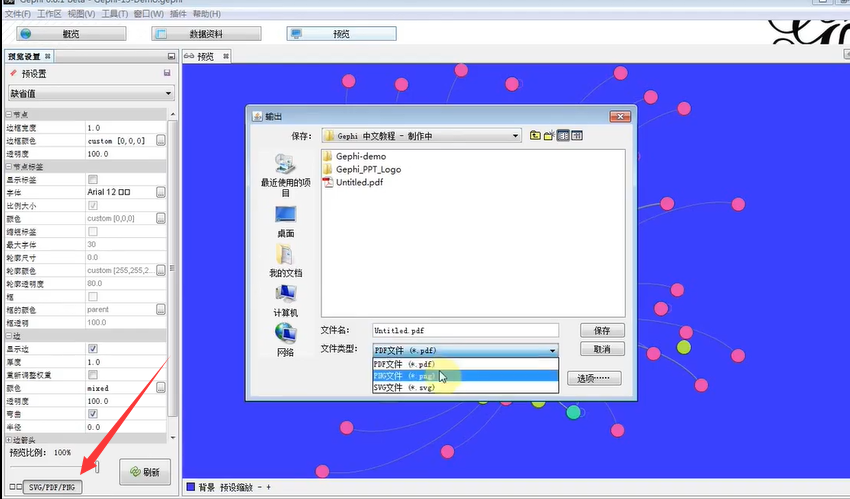Viewport: 850px width, 499px height.
Task: Close the 预览设置 tab
Action: (x=48, y=56)
